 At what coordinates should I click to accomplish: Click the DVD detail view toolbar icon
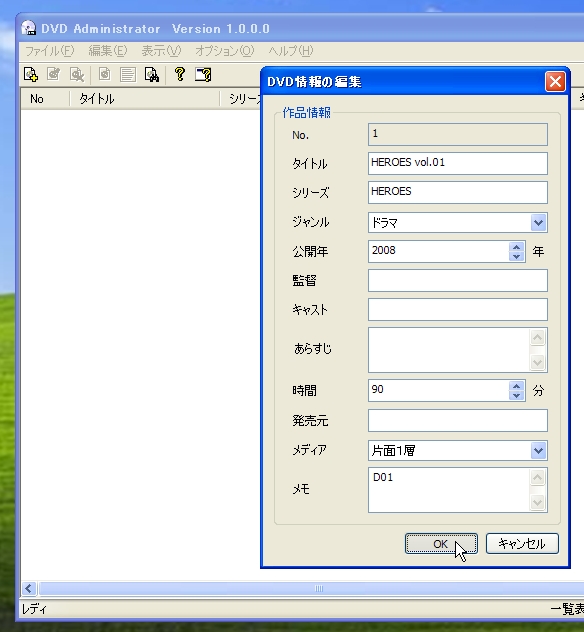pyautogui.click(x=105, y=75)
